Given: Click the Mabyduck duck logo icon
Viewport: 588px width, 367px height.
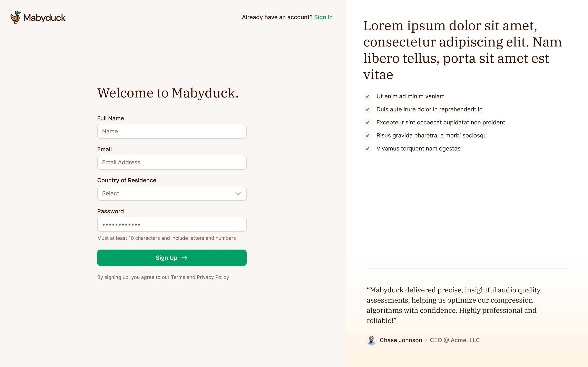Looking at the screenshot, I should (16, 17).
